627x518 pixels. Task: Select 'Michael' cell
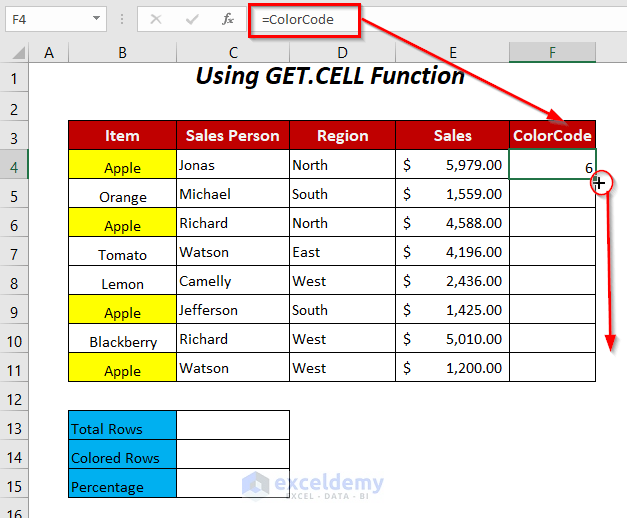click(233, 193)
